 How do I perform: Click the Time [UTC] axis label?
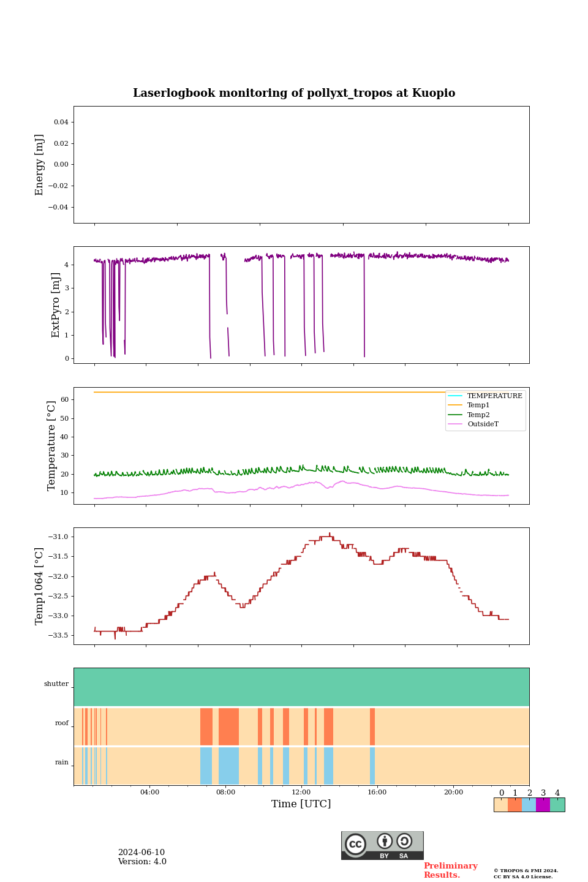[x=301, y=804]
